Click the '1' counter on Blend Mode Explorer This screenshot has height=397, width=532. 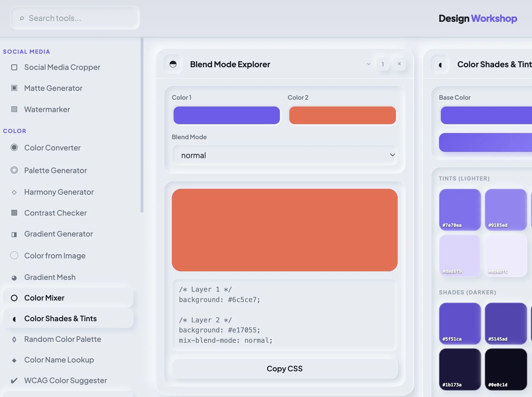(x=383, y=64)
